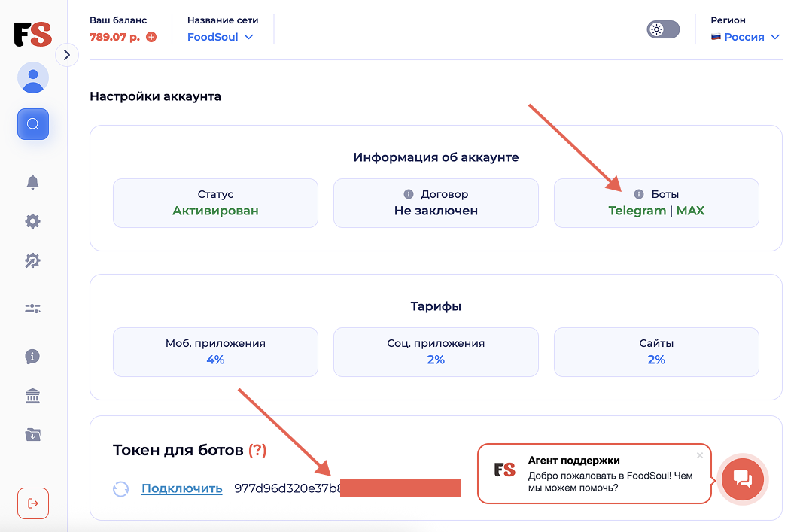Click the logout button in sidebar
The width and height of the screenshot is (803, 532).
click(x=33, y=503)
